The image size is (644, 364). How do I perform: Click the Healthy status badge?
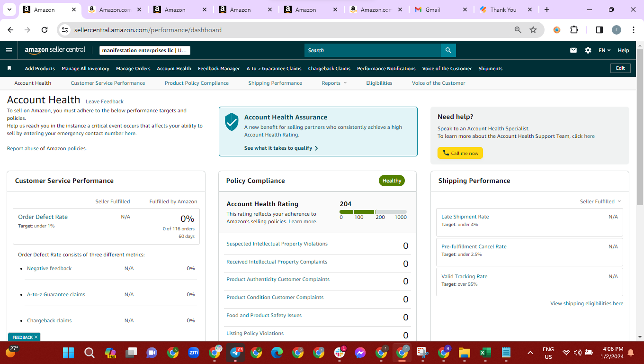coord(392,181)
